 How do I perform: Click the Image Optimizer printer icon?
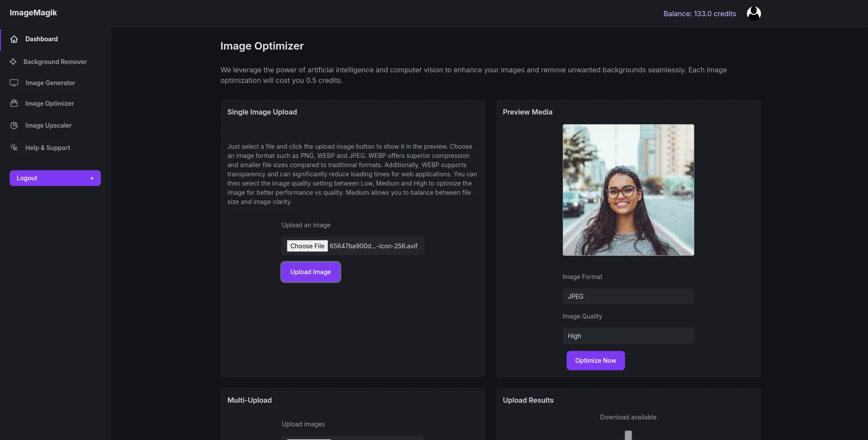pyautogui.click(x=14, y=103)
